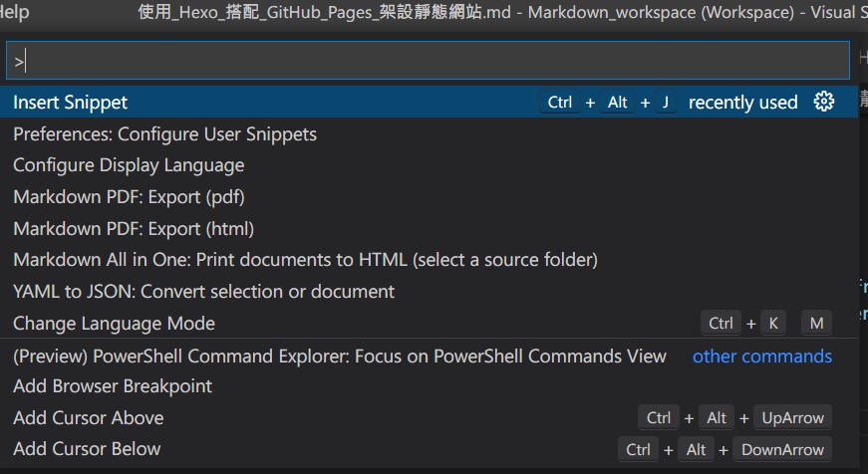Viewport: 868px width, 474px height.
Task: Click the 'other commands' group label
Action: pyautogui.click(x=762, y=356)
